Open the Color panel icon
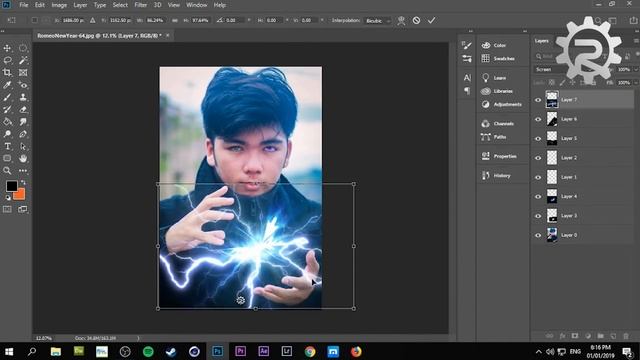This screenshot has width=640, height=360. [486, 45]
